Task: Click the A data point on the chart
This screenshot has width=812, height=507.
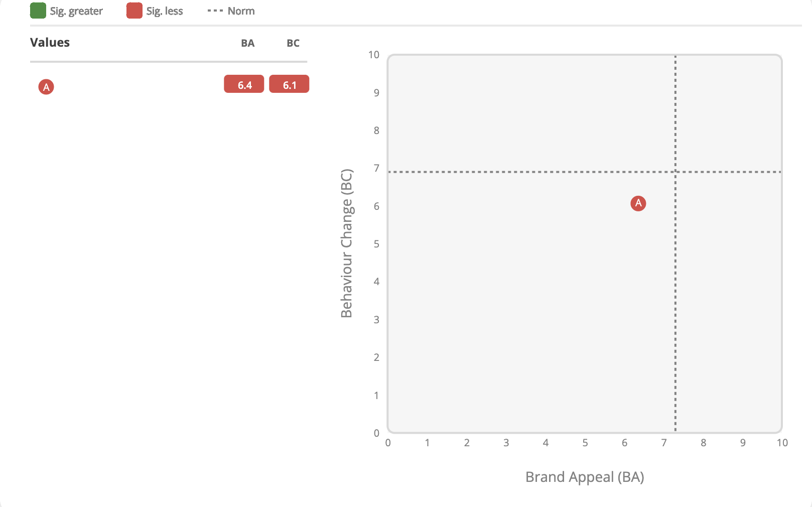Action: [x=638, y=203]
